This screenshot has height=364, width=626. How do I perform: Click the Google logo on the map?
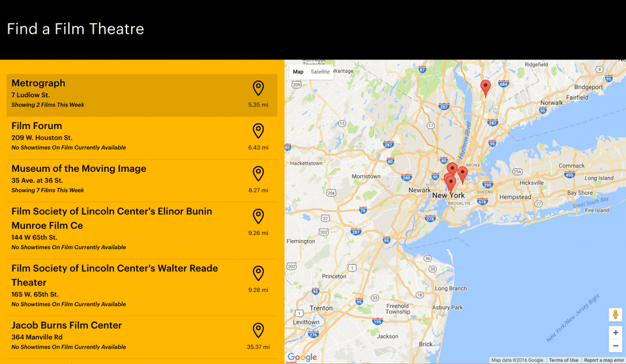[x=302, y=357]
